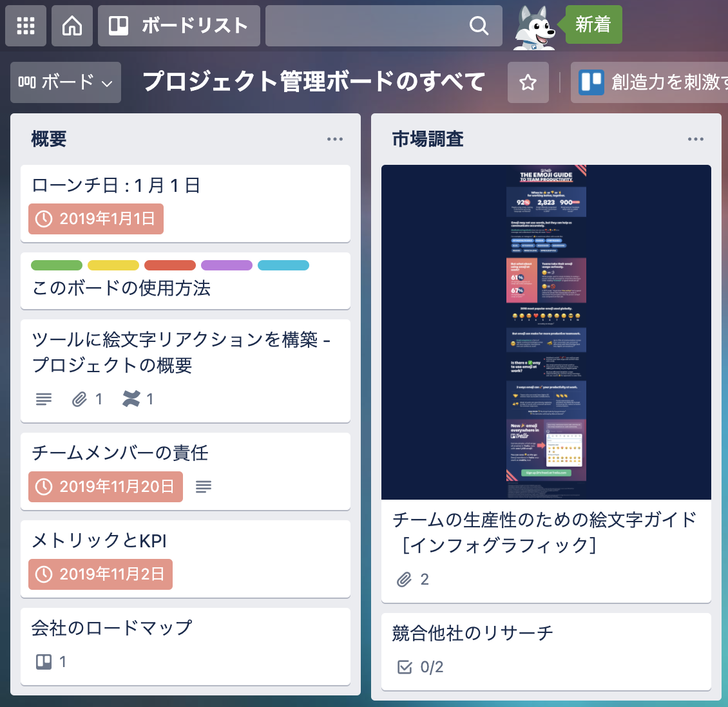Click the board title プロジェクト管理ボードのすべて

(314, 82)
